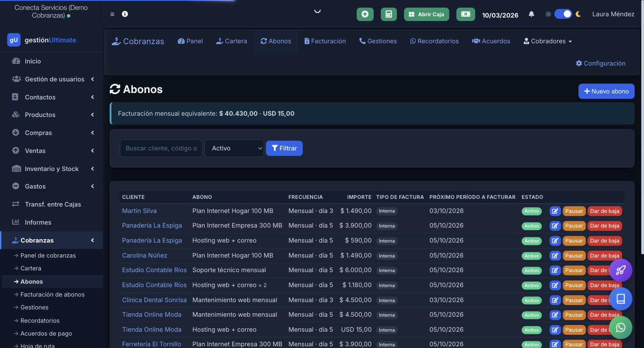Open Facturación de abonos sidebar item

52,294
